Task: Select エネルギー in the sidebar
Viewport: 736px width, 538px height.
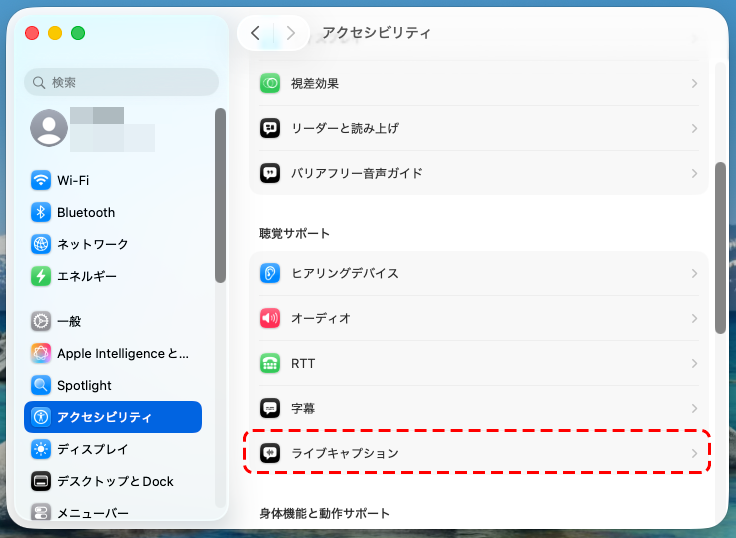Action: 113,276
